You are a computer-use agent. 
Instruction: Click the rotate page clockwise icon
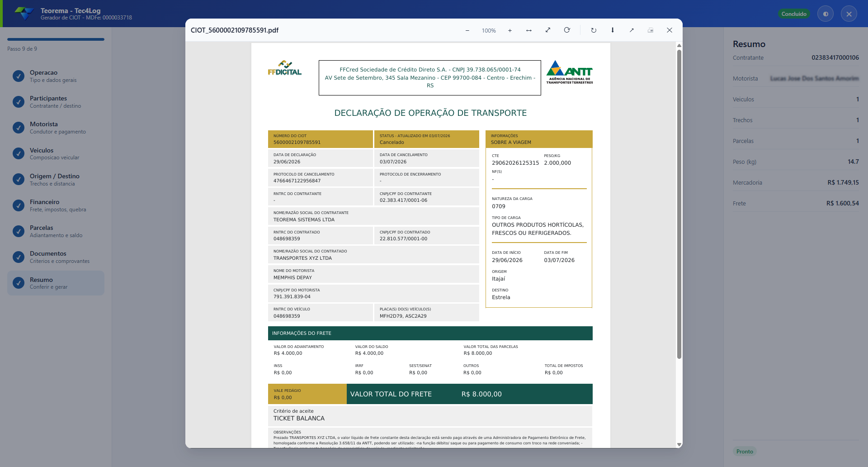pos(594,30)
